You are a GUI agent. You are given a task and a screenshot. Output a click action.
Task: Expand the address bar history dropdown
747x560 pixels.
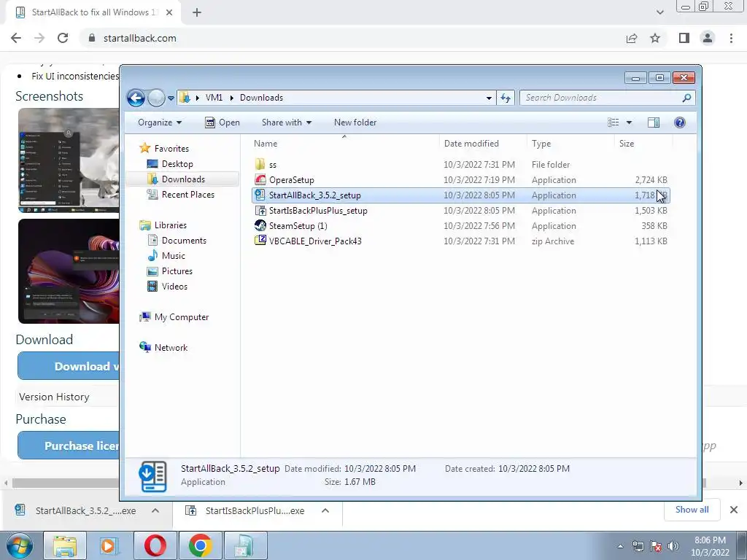point(489,98)
